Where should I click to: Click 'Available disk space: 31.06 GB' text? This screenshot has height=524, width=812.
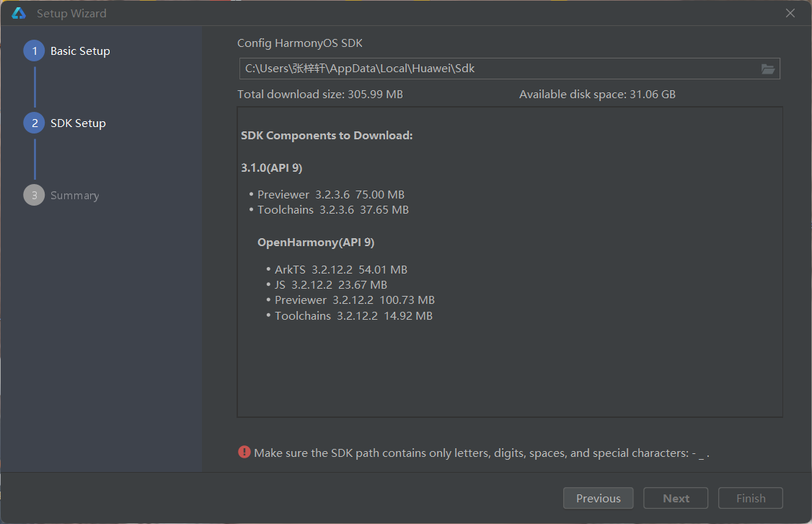[598, 95]
